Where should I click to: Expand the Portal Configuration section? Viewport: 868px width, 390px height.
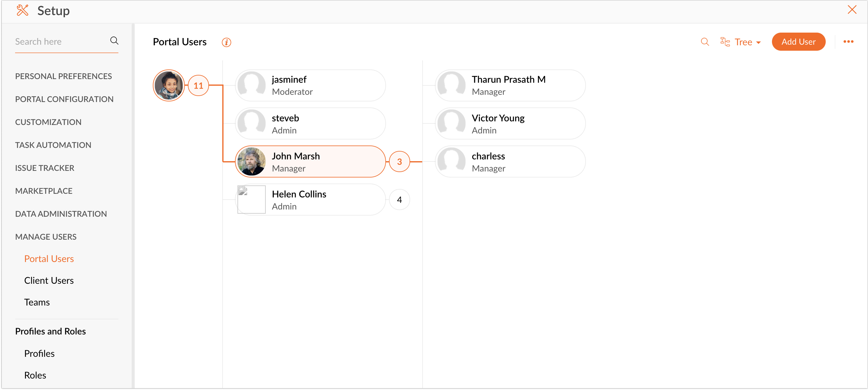click(x=64, y=99)
